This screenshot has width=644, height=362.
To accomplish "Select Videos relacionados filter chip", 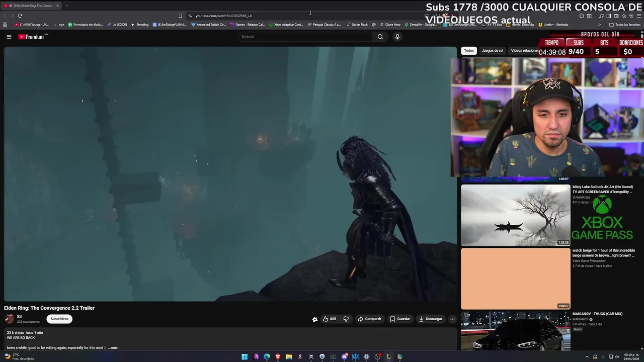I will 524,50.
